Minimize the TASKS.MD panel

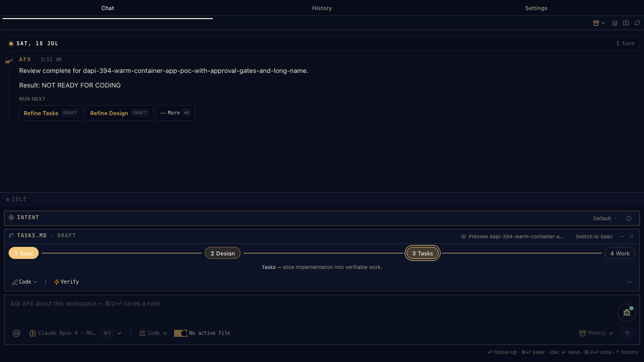[622, 236]
